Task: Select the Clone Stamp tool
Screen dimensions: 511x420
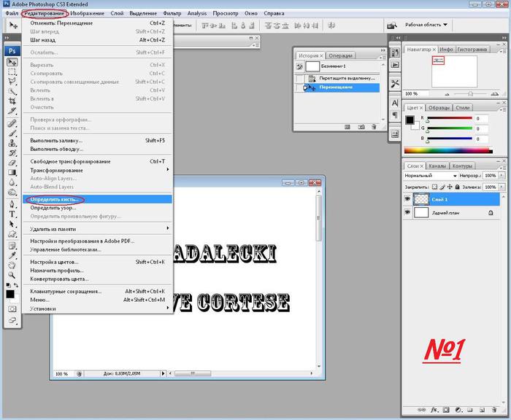Action: [x=12, y=143]
